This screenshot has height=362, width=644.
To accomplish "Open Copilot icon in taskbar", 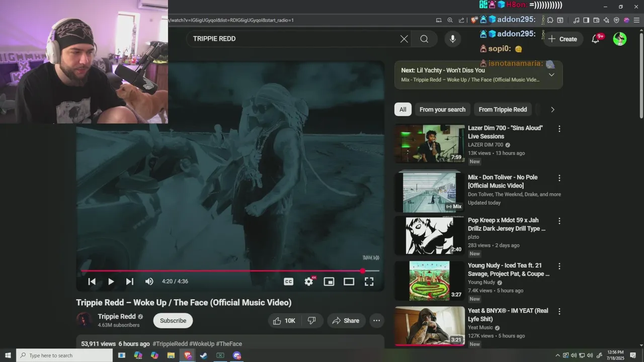I will tap(154, 355).
